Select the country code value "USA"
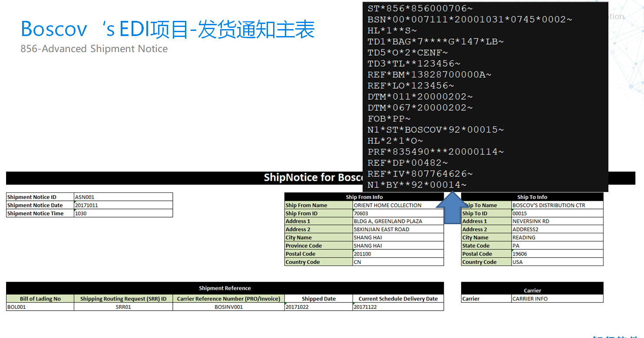644x338 pixels. click(x=558, y=262)
